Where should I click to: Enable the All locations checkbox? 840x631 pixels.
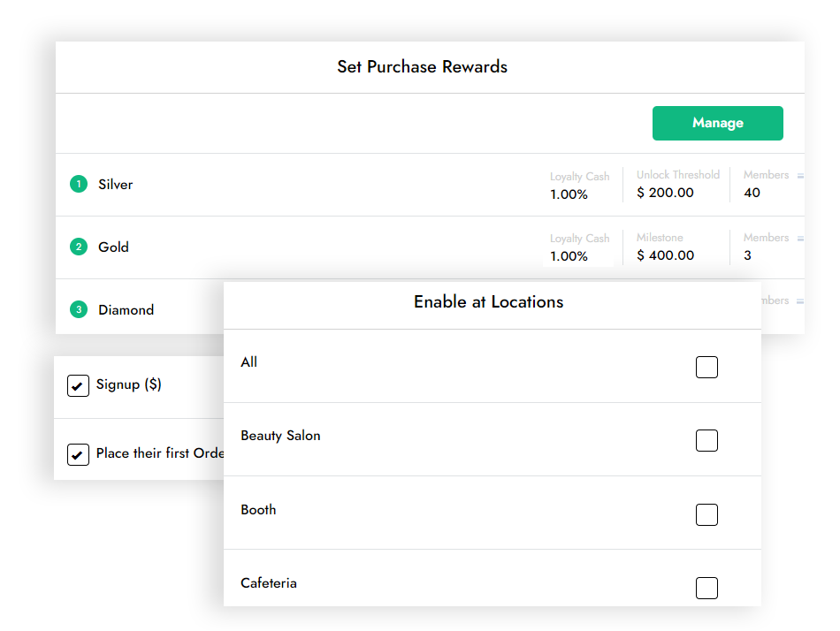706,367
